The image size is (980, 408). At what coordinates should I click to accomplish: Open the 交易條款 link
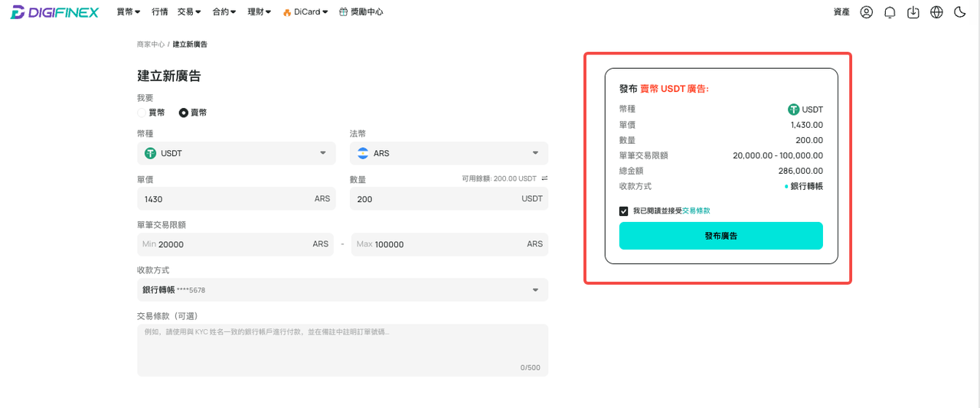point(696,211)
